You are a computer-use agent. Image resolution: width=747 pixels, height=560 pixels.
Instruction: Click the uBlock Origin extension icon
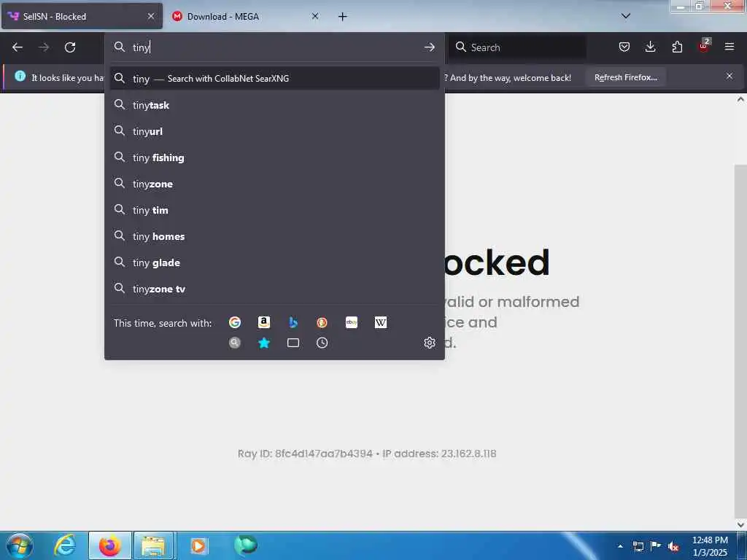[x=704, y=46]
